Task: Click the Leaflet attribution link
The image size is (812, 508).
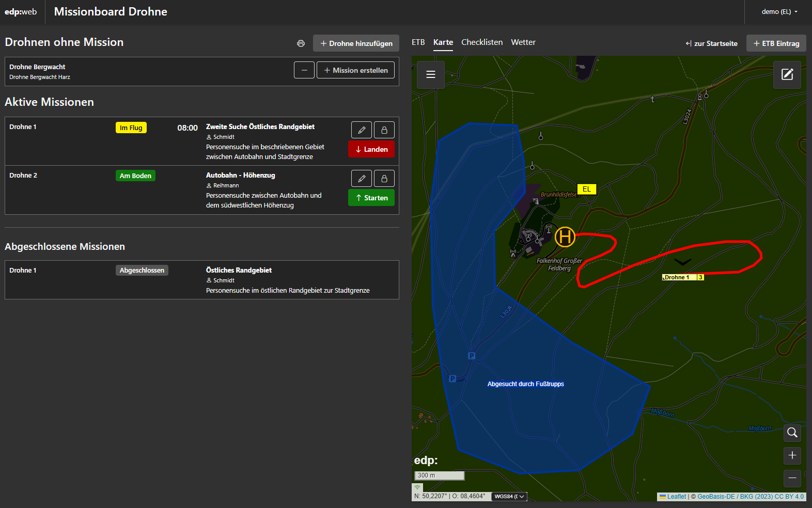Action: pyautogui.click(x=676, y=497)
